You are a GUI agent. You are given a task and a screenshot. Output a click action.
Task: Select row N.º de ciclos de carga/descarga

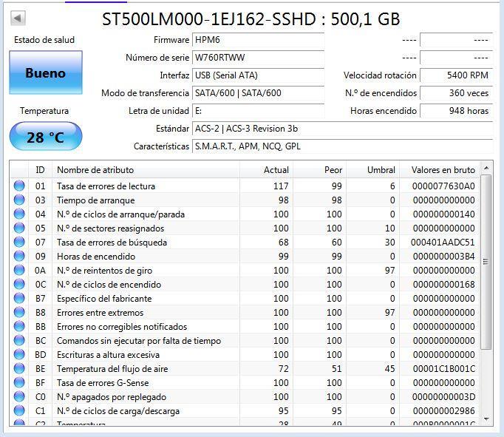pyautogui.click(x=245, y=410)
